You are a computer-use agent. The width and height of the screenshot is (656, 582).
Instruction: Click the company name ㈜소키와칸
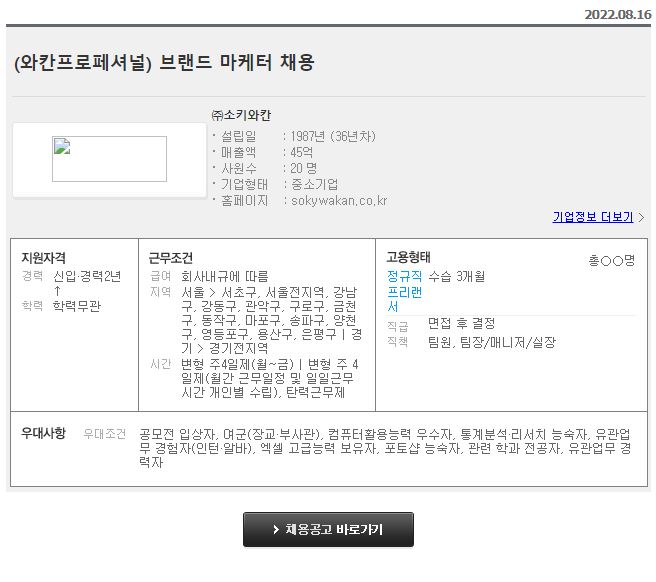(x=241, y=115)
